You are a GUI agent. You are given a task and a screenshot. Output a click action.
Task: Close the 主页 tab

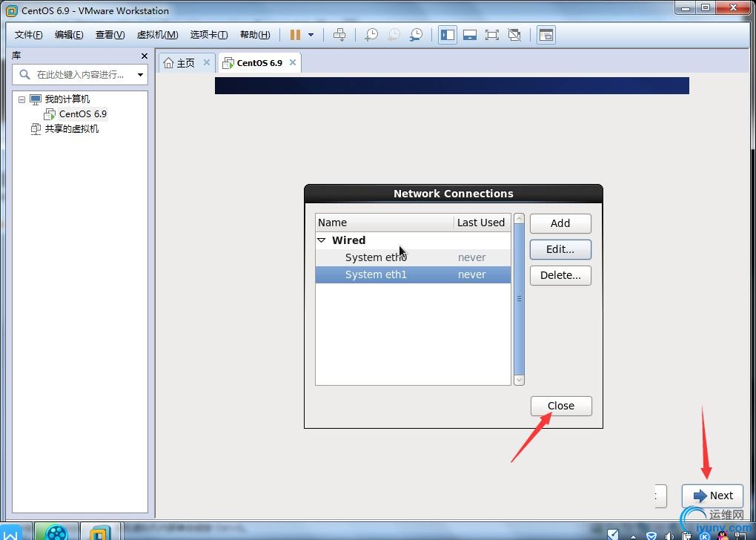coord(206,62)
